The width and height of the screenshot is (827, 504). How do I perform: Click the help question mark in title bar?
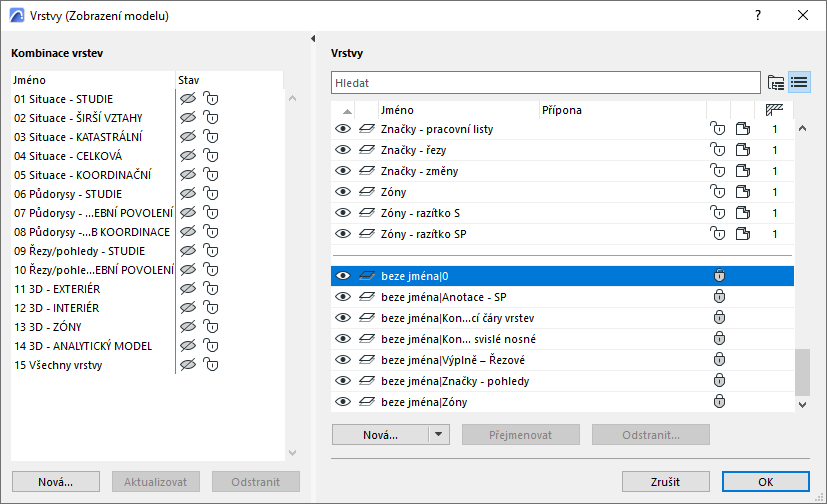758,15
